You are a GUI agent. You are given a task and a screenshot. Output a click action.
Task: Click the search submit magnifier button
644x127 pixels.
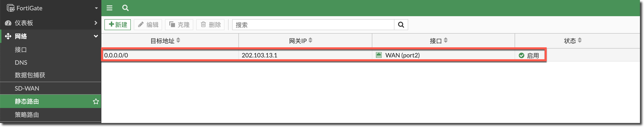[x=401, y=25]
